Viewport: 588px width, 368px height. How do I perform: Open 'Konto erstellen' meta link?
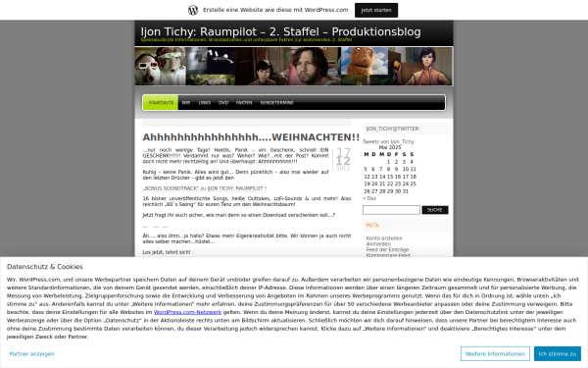point(384,238)
